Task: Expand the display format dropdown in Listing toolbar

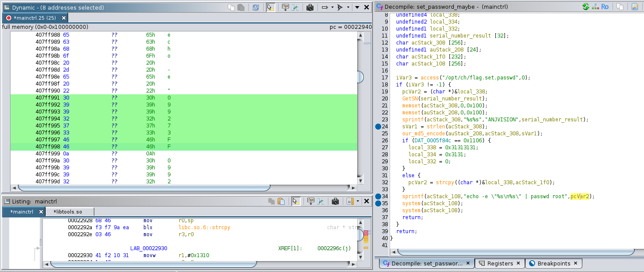Action: [358, 201]
